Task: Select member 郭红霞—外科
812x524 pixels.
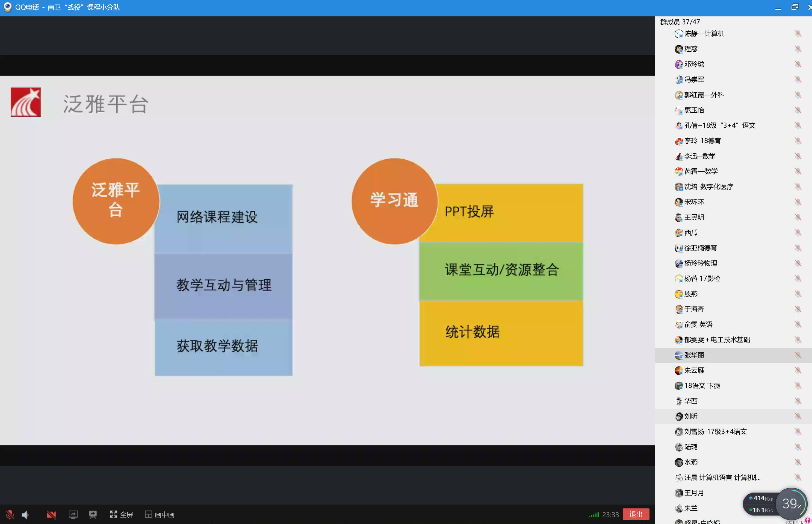Action: tap(733, 95)
